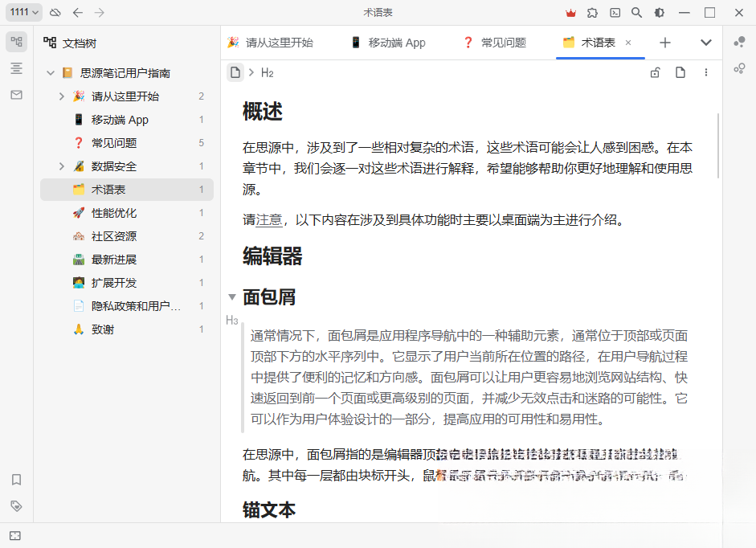Open 性能优化 document

tap(127, 213)
